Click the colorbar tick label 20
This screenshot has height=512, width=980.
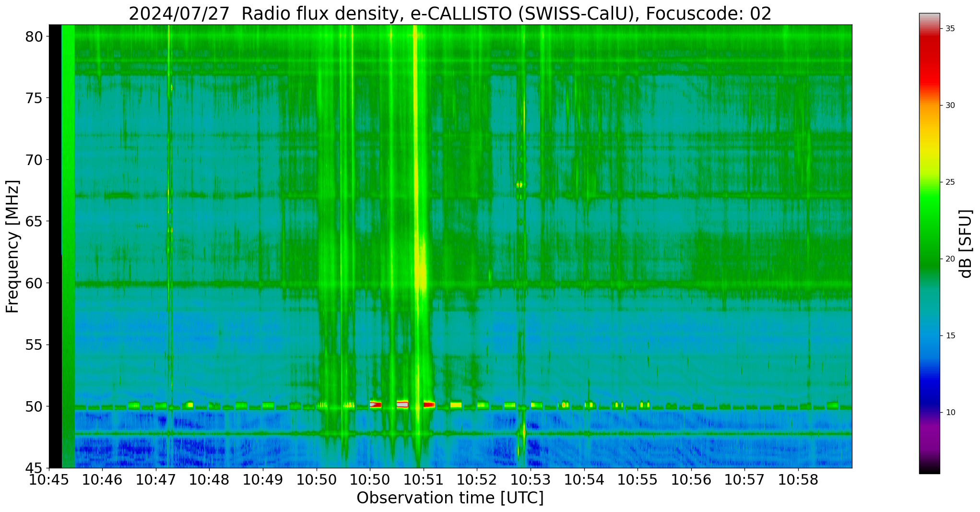click(950, 259)
